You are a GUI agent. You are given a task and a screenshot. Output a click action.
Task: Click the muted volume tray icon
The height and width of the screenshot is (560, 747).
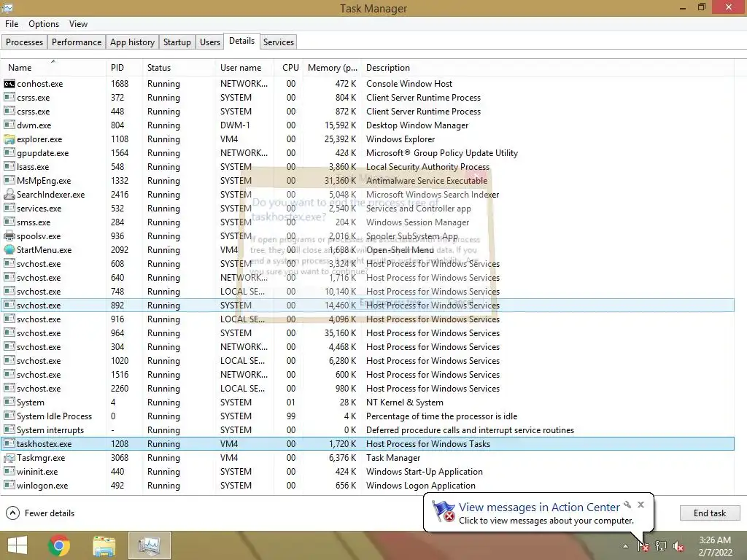tap(678, 546)
